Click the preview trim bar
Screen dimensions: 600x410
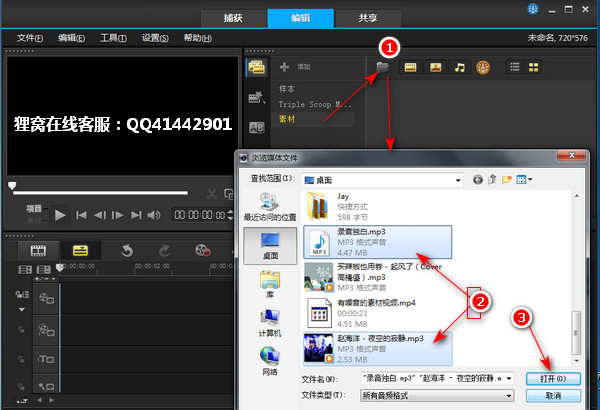click(100, 193)
